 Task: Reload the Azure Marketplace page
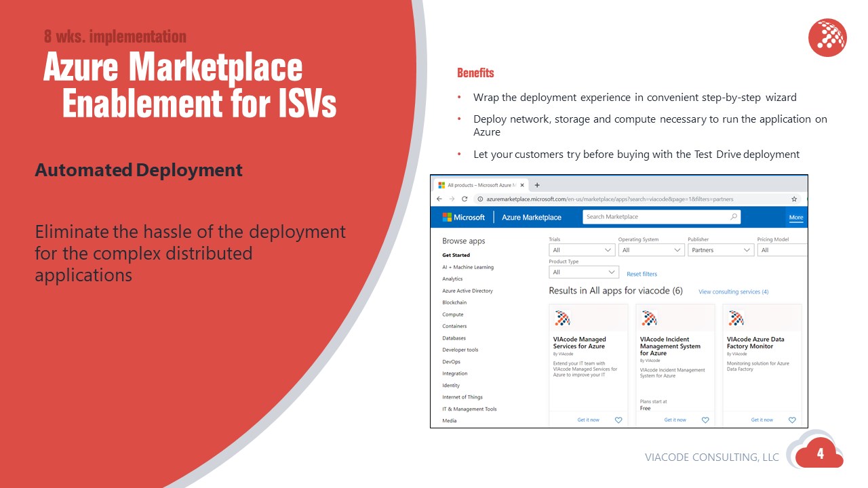(465, 199)
